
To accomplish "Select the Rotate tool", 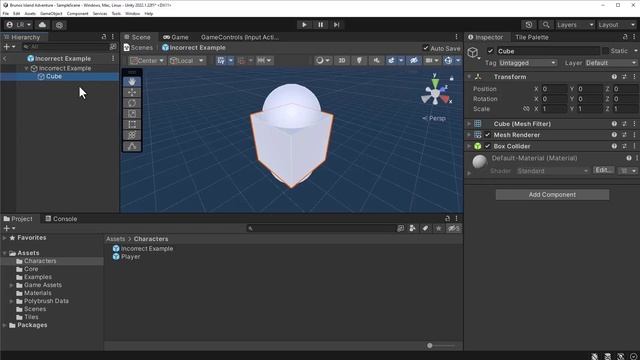I will (x=132, y=103).
